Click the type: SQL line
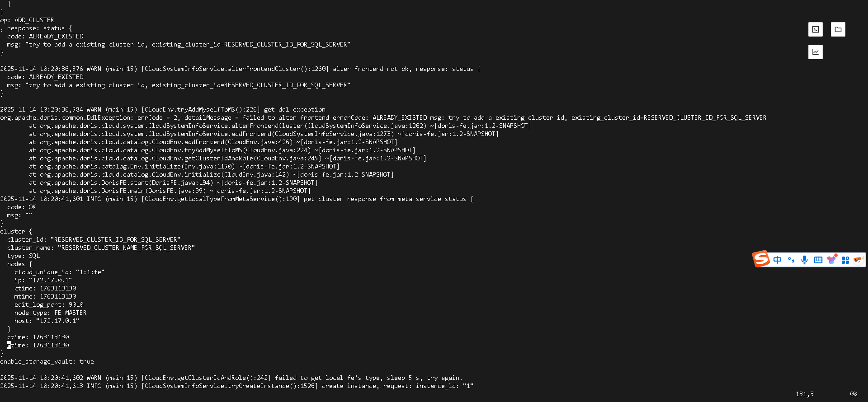 [x=23, y=256]
